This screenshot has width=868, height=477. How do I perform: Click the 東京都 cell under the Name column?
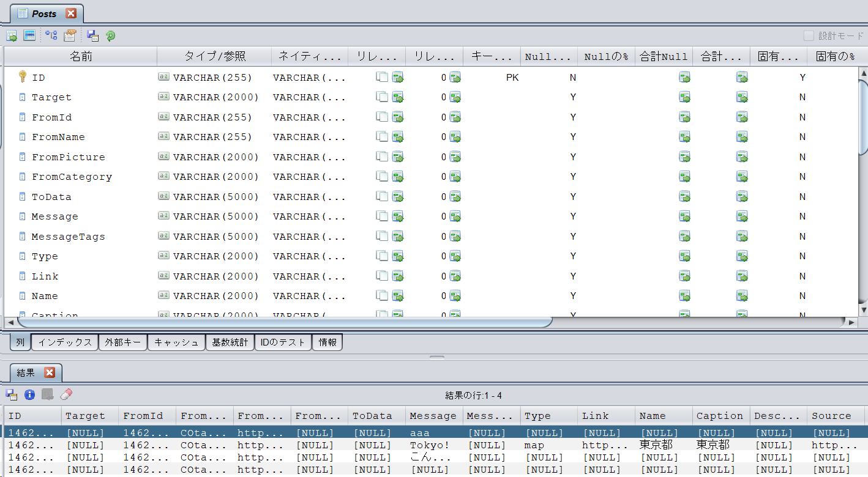click(664, 445)
